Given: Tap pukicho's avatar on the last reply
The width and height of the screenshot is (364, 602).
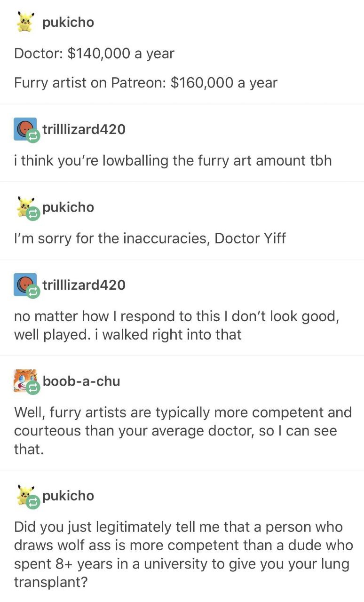Looking at the screenshot, I should pyautogui.click(x=25, y=495).
